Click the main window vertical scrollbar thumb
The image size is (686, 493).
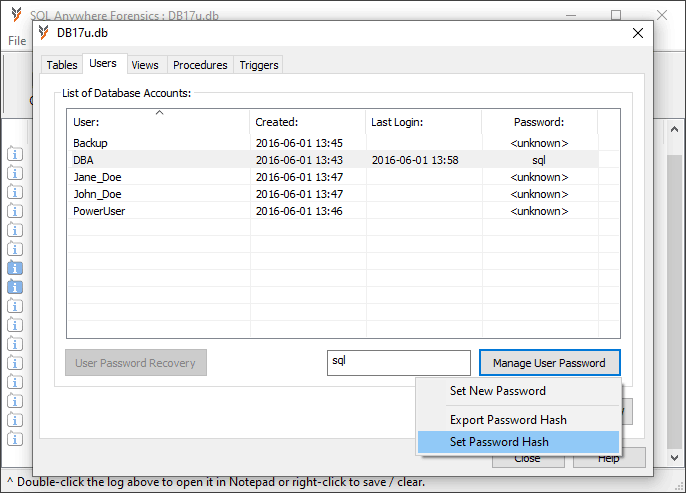(674, 301)
